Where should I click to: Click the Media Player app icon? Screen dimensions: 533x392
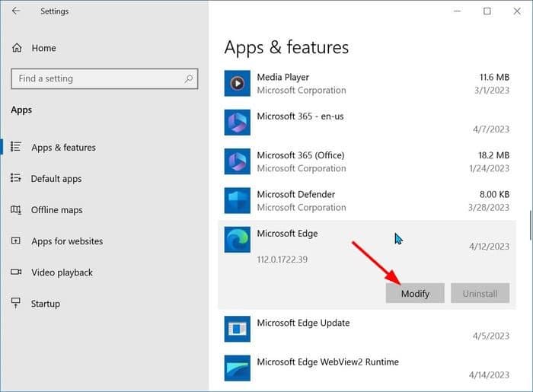point(238,83)
